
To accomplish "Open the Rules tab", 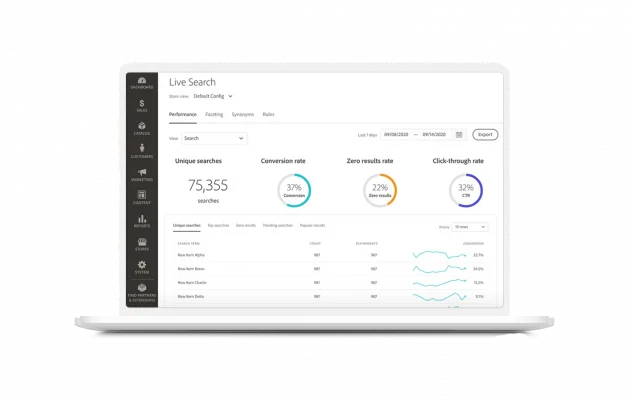I will (x=269, y=115).
